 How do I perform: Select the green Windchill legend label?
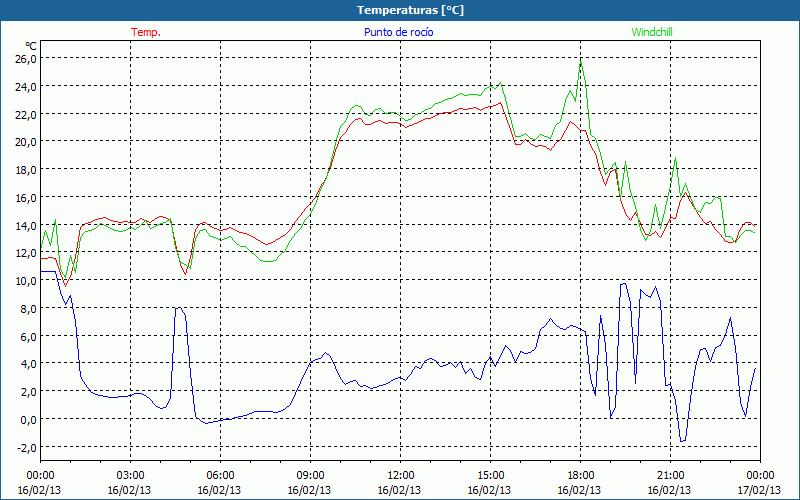(x=652, y=32)
